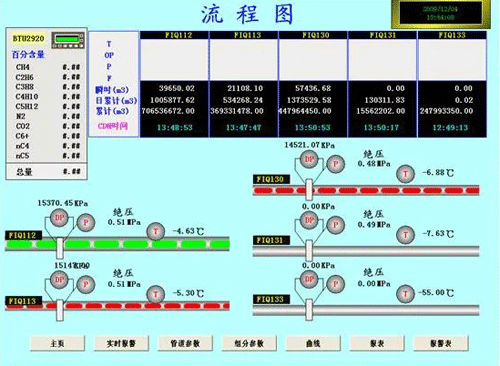
Task: Click the date and time display panel
Action: point(441,13)
